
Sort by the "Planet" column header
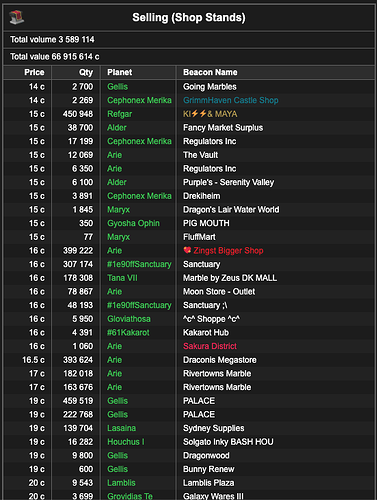point(120,72)
